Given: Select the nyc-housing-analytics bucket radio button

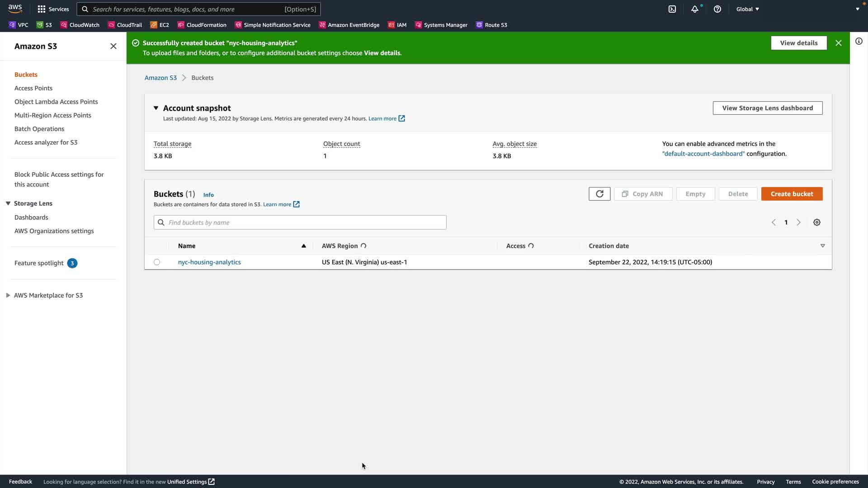Looking at the screenshot, I should click(157, 262).
